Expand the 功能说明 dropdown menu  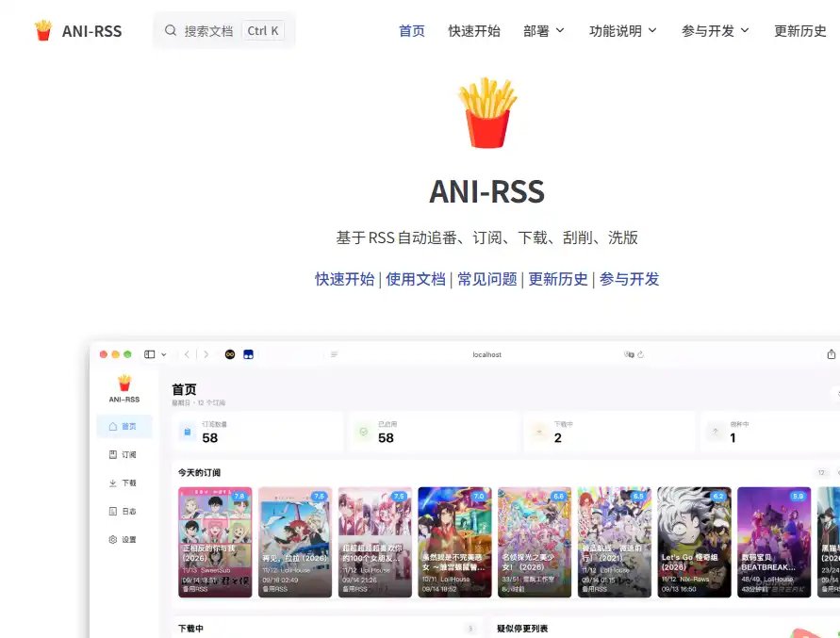pos(622,30)
